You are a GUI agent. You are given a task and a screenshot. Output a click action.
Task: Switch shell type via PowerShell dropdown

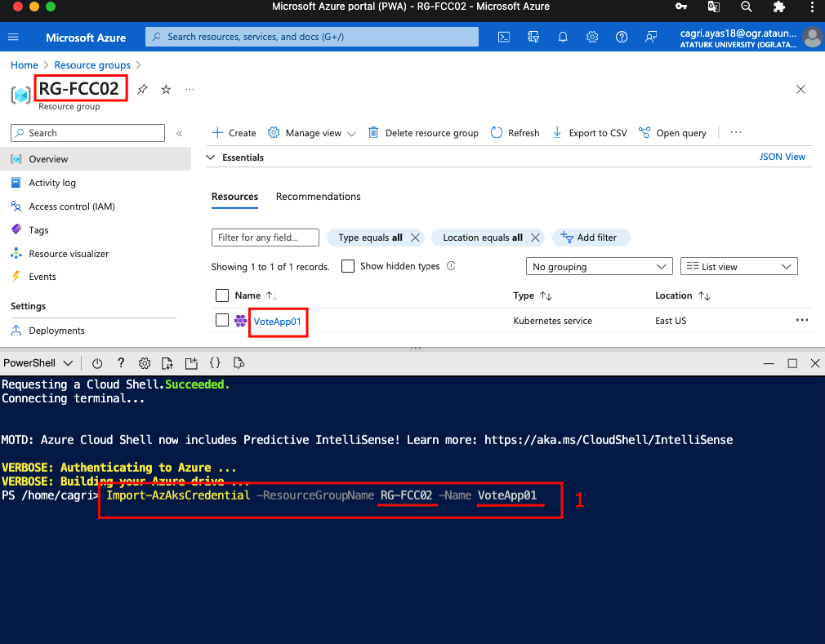[39, 363]
